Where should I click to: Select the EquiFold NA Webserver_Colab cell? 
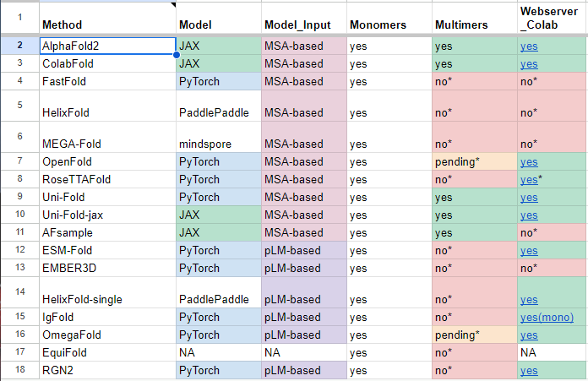click(553, 352)
